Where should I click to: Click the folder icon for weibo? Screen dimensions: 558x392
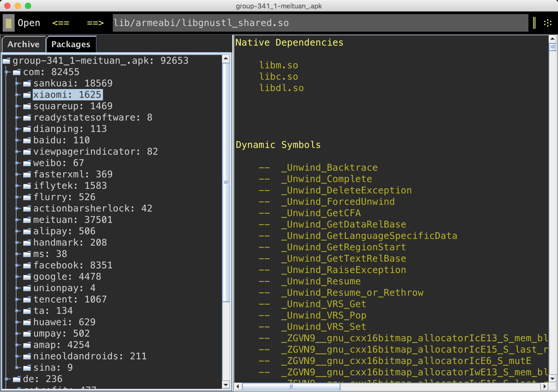coord(27,163)
